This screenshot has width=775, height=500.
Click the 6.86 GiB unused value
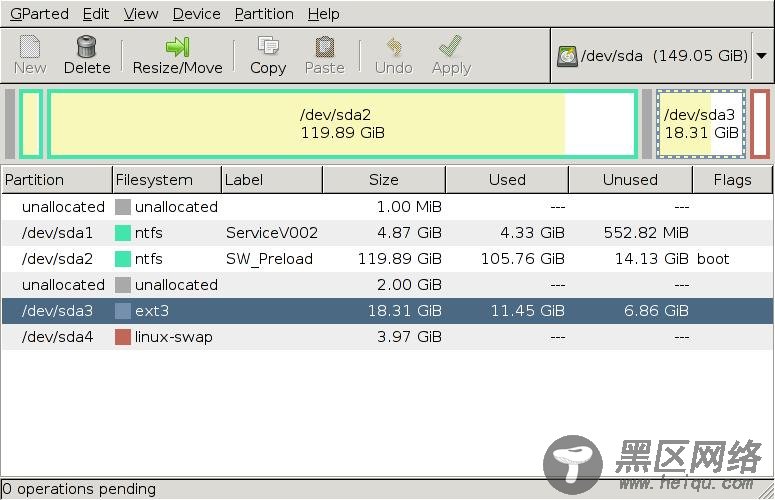(656, 311)
